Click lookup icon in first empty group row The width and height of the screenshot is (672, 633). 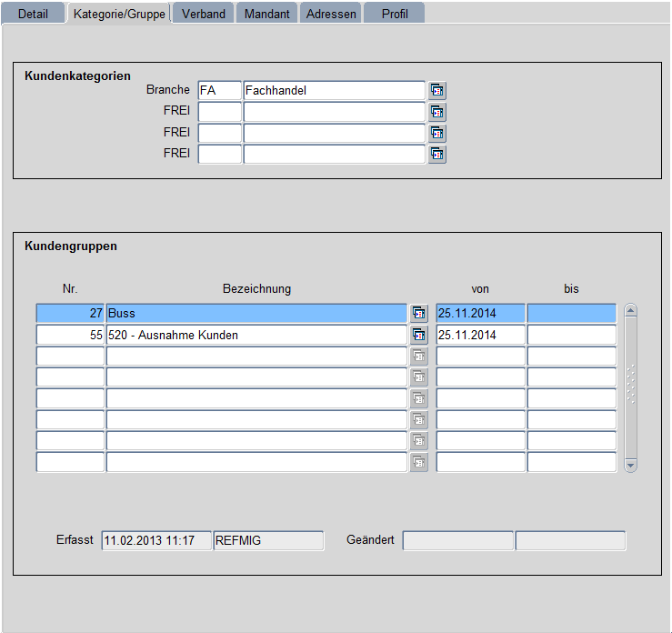(418, 356)
